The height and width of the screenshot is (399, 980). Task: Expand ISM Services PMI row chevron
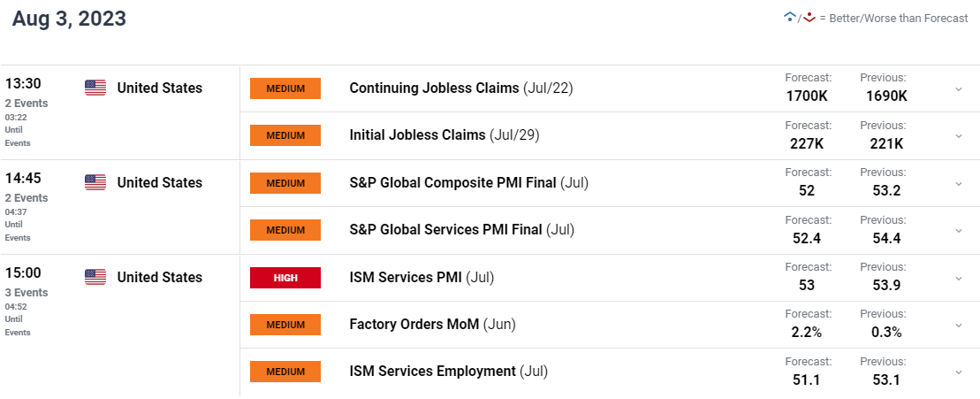click(x=959, y=279)
